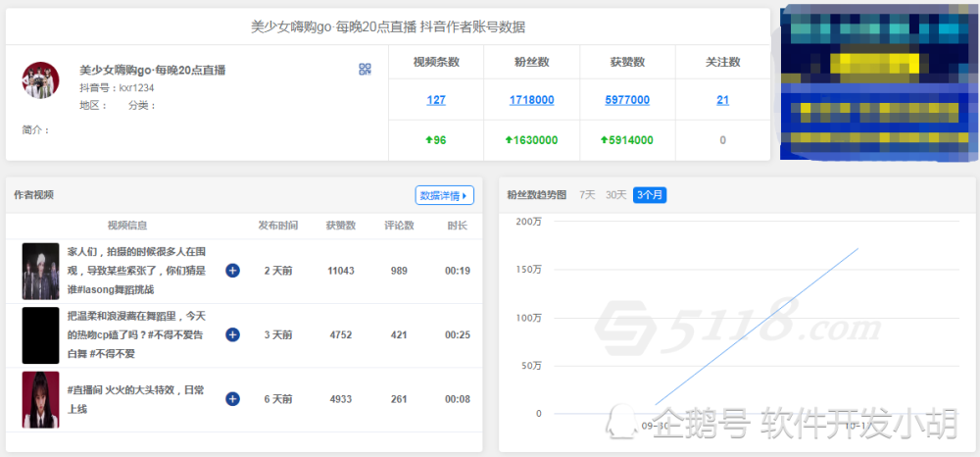Select the 3个月 range tab
Viewport: 980px width, 457px height.
pos(650,195)
